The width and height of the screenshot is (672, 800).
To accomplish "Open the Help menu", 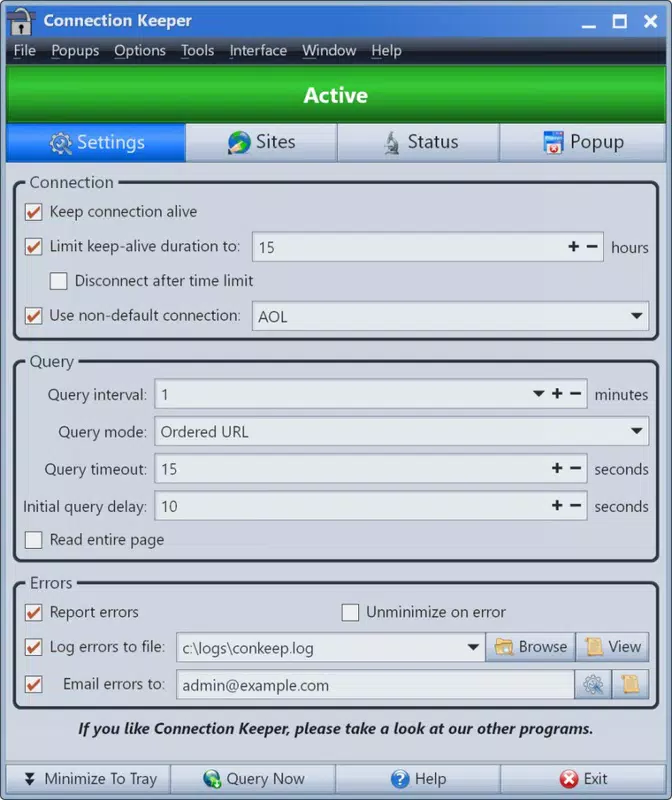I will click(x=386, y=51).
